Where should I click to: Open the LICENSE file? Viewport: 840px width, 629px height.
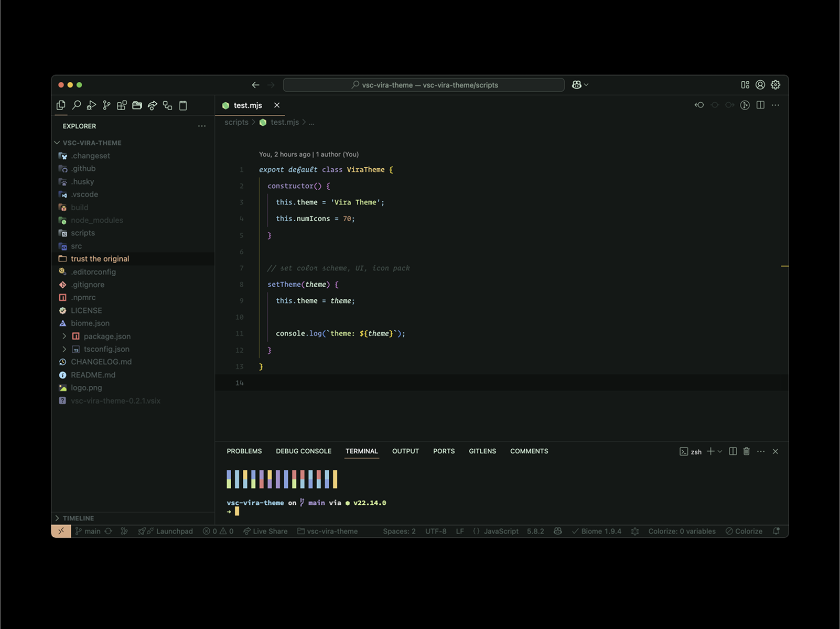[133, 310]
